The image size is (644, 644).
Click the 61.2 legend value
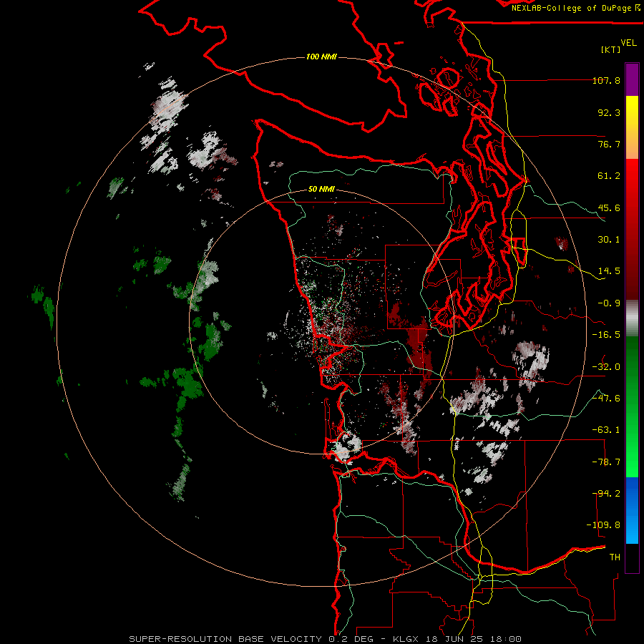coord(609,176)
